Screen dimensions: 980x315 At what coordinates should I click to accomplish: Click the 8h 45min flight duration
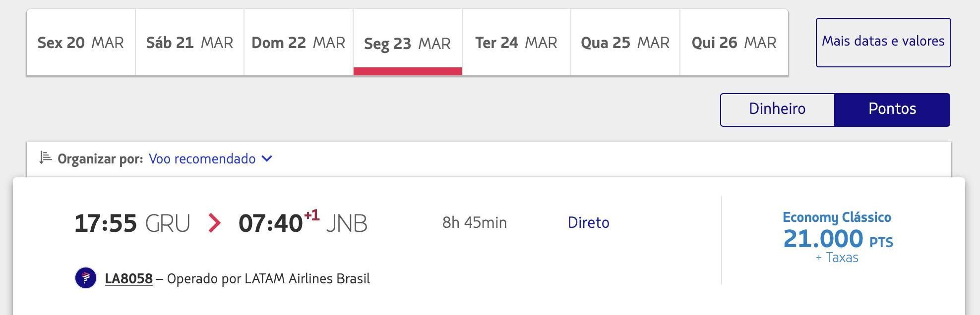[x=475, y=222]
